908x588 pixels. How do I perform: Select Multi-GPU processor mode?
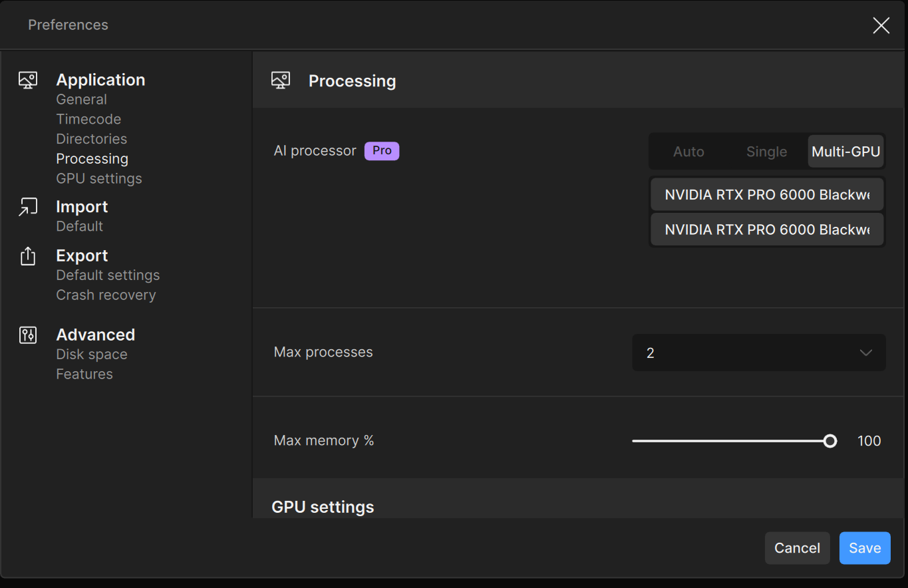(845, 152)
